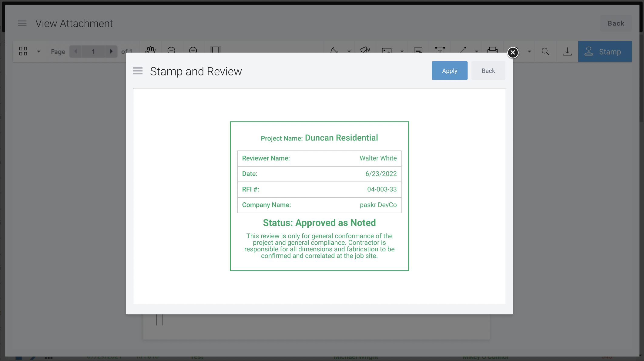This screenshot has width=644, height=361.
Task: Click the page number input field
Action: pyautogui.click(x=93, y=51)
